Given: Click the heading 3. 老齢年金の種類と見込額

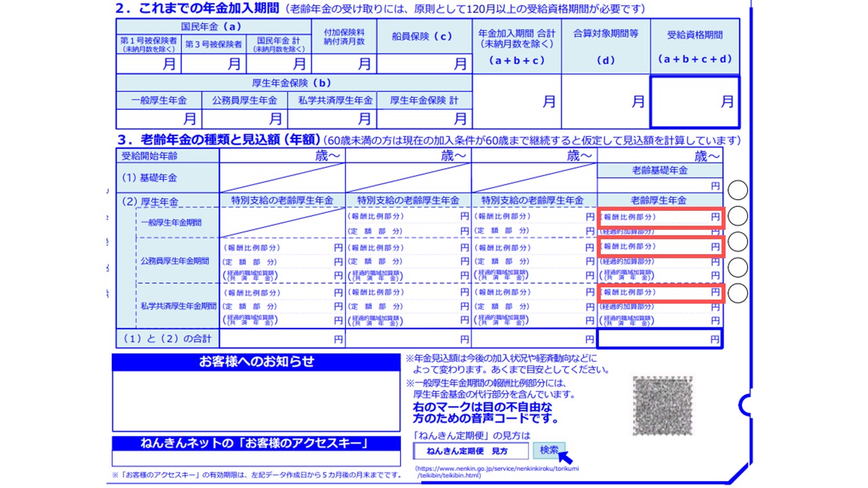Looking at the screenshot, I should [x=218, y=140].
